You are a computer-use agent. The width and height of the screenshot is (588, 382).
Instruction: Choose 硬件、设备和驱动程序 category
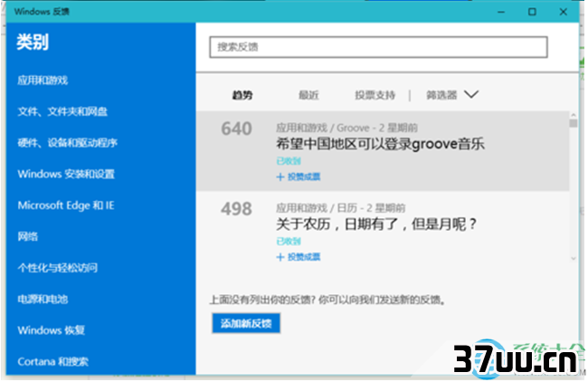[x=68, y=143]
